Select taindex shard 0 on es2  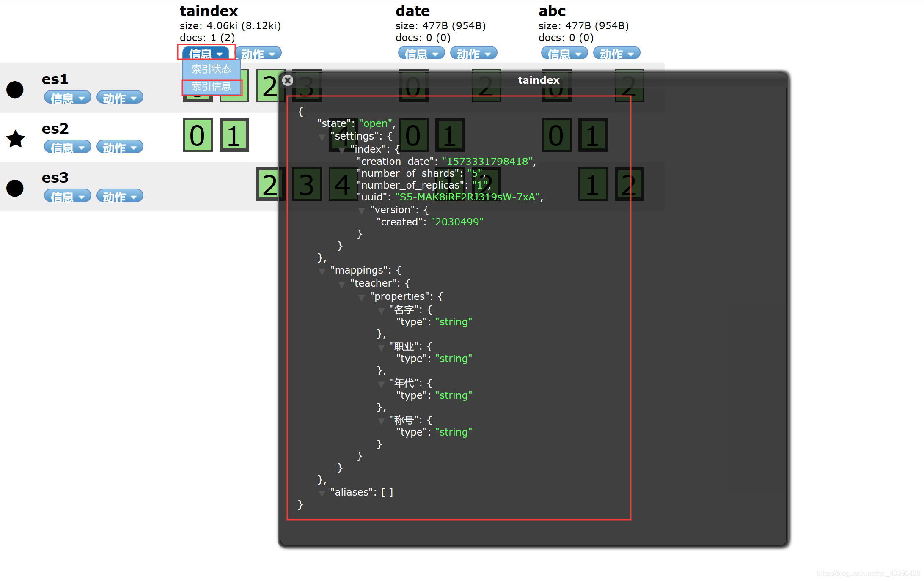click(x=198, y=135)
